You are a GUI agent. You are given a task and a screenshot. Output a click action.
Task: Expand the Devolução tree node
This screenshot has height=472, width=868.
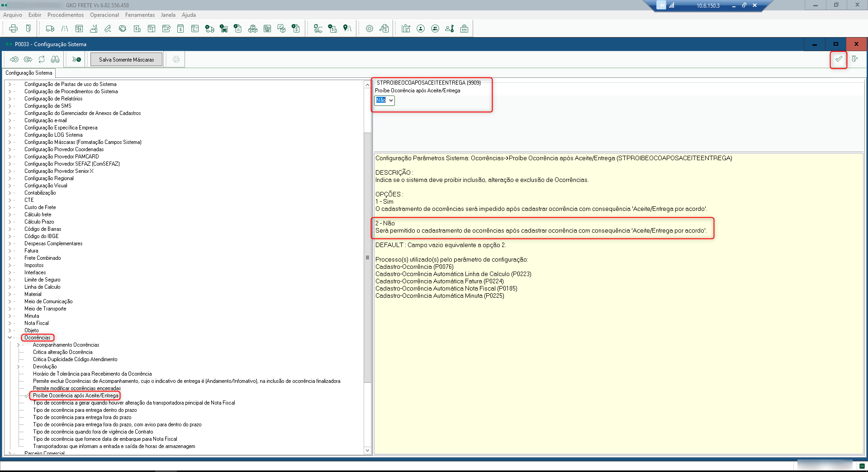[18, 367]
